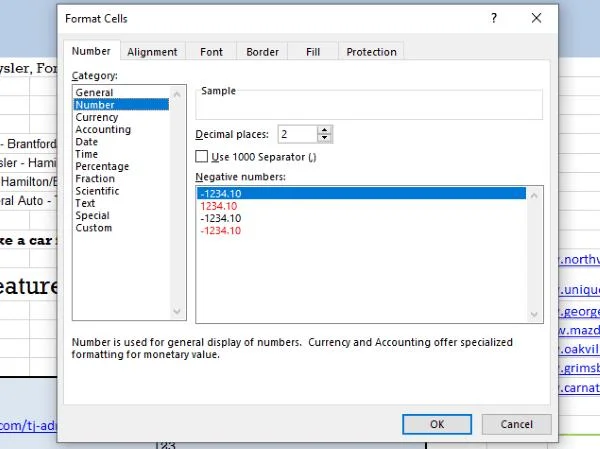The height and width of the screenshot is (449, 600).
Task: Click the Help question mark icon
Action: coord(494,18)
